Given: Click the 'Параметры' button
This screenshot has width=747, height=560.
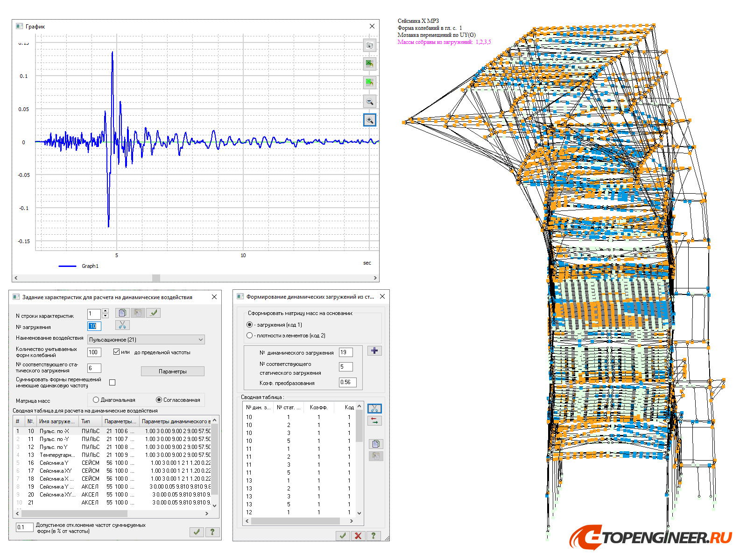Looking at the screenshot, I should (172, 371).
